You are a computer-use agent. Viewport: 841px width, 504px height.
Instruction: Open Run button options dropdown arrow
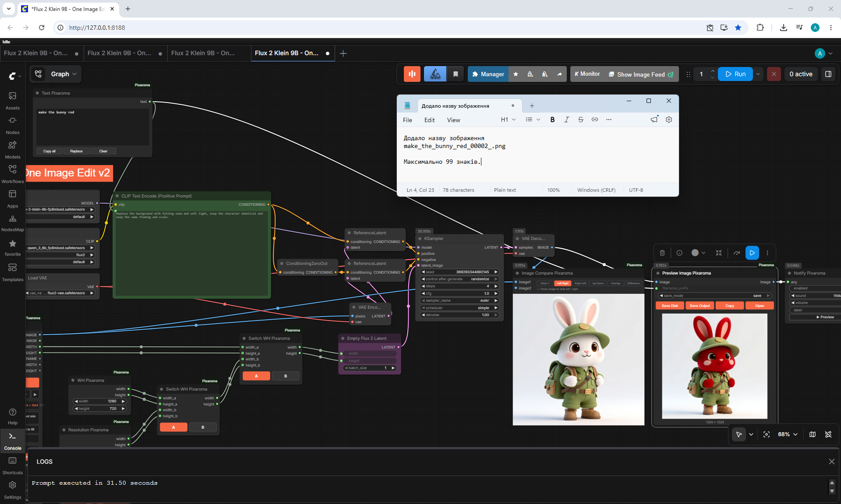[x=758, y=74]
